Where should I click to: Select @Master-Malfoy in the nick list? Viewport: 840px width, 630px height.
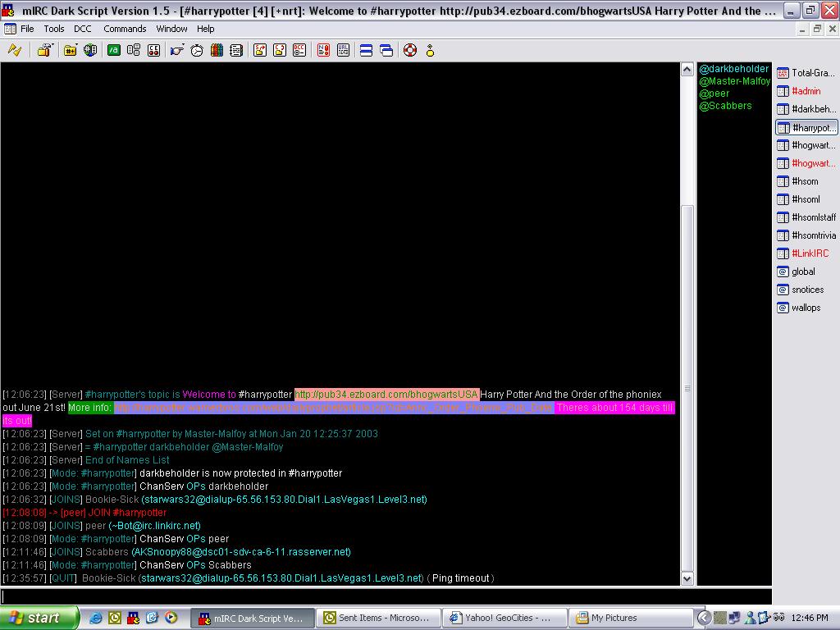(x=734, y=81)
